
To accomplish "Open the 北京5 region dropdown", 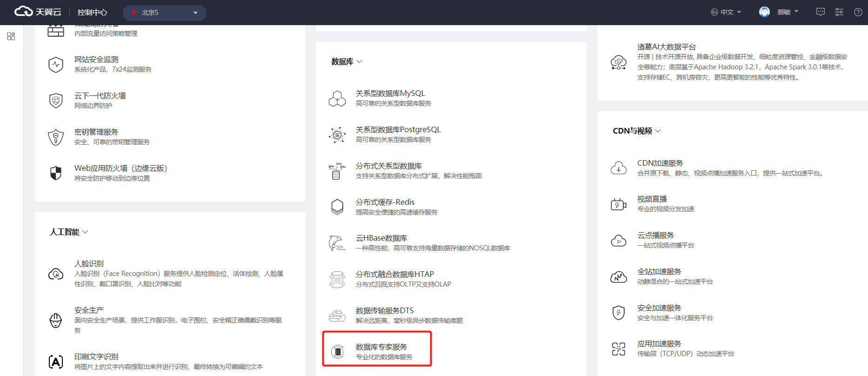I will (165, 13).
